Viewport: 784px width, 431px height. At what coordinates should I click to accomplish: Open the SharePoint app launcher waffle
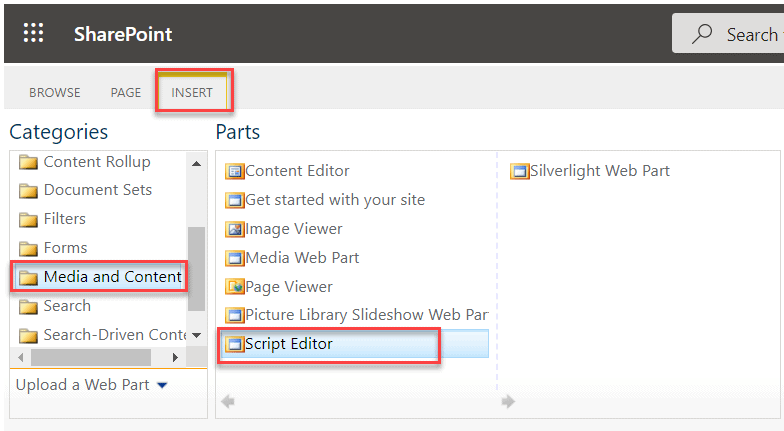(x=34, y=33)
